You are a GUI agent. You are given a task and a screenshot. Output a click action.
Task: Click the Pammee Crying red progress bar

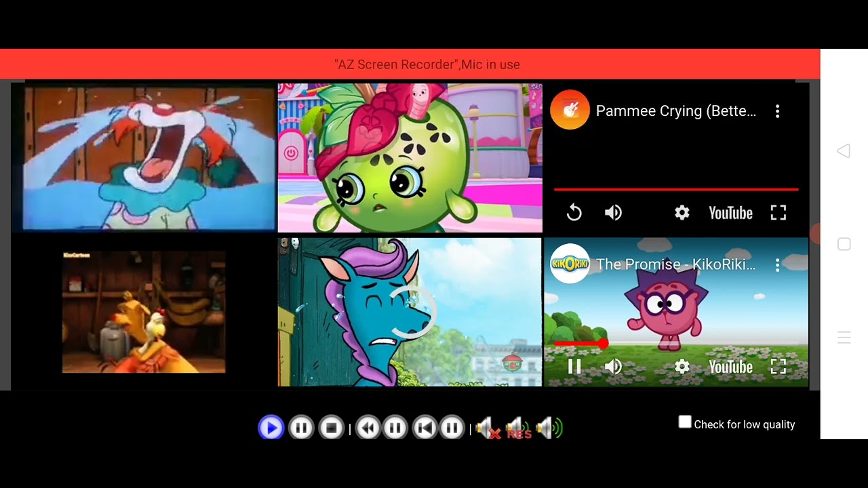(676, 190)
